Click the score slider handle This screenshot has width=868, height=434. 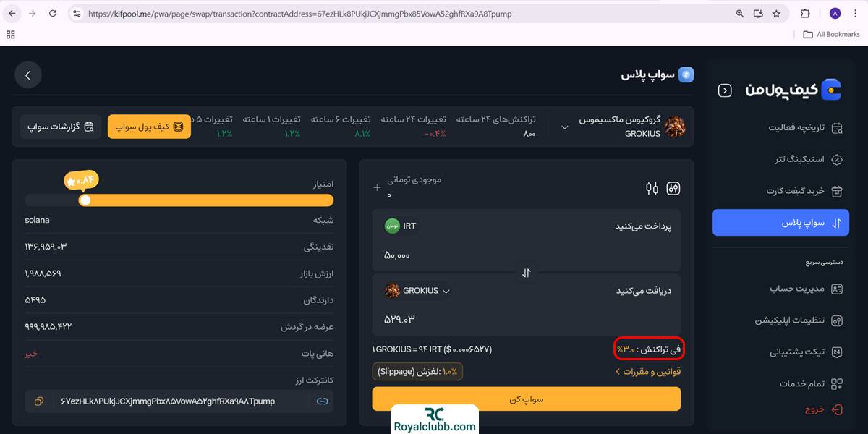tap(85, 200)
